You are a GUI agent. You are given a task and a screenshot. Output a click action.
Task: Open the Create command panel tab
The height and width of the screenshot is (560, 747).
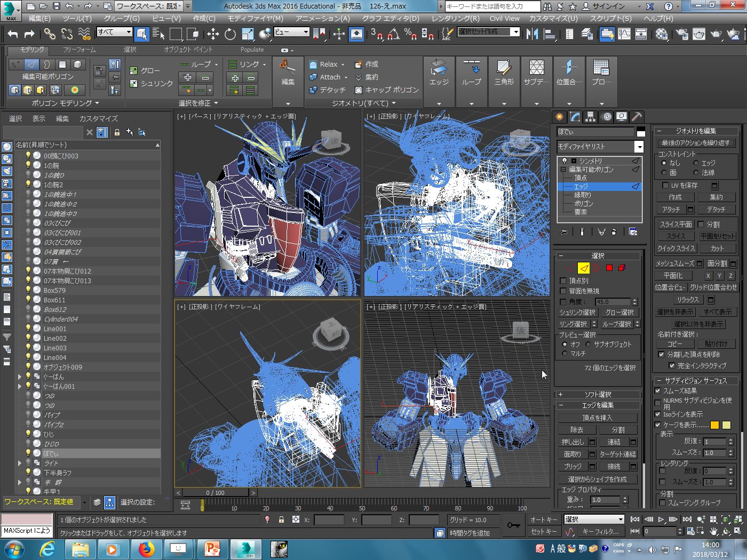coord(559,116)
